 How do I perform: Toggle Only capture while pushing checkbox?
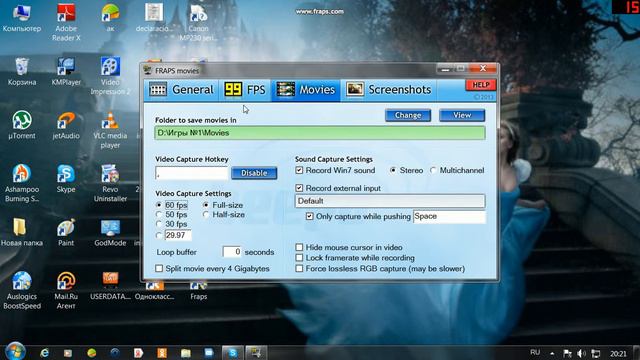309,216
